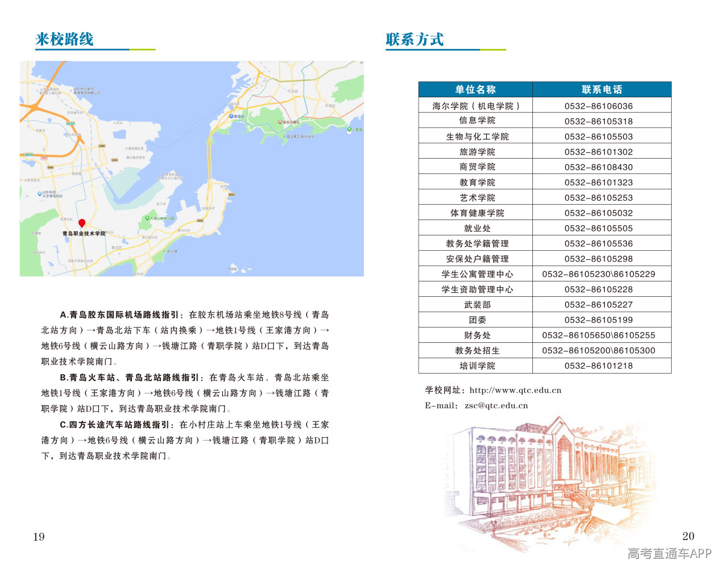Click phone number 0532-86101323
The height and width of the screenshot is (576, 728).
pos(598,183)
